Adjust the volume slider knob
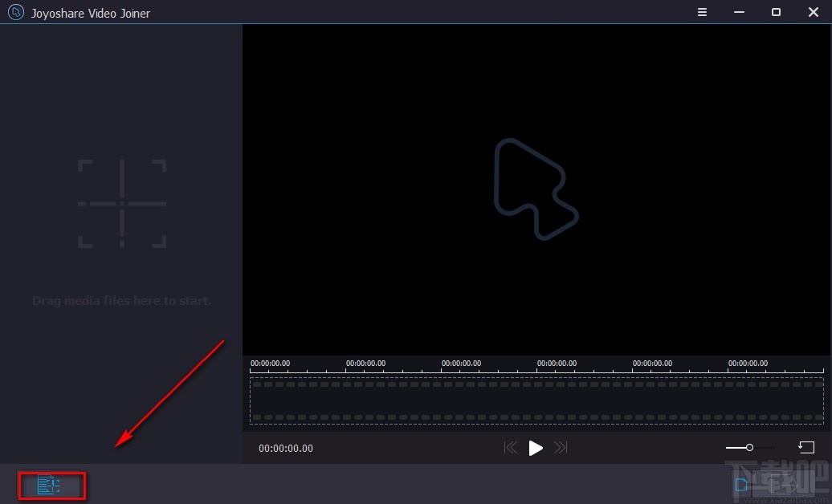This screenshot has height=504, width=832. click(x=749, y=448)
